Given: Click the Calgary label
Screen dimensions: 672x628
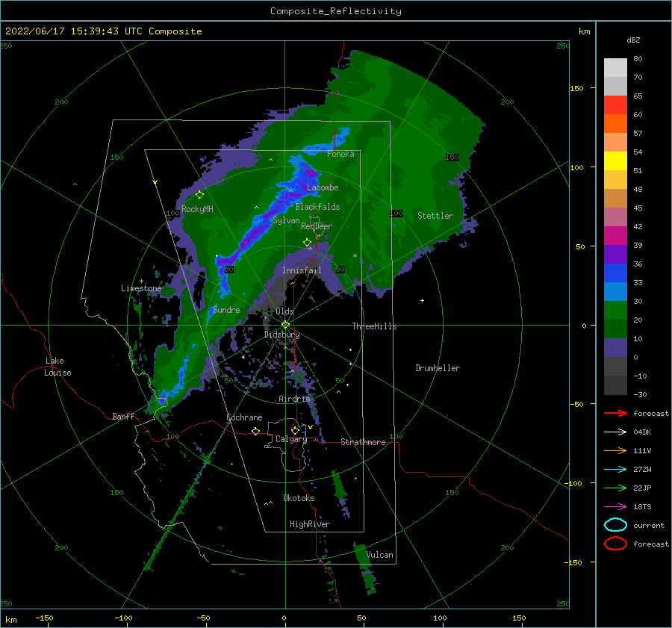Looking at the screenshot, I should coord(291,439).
